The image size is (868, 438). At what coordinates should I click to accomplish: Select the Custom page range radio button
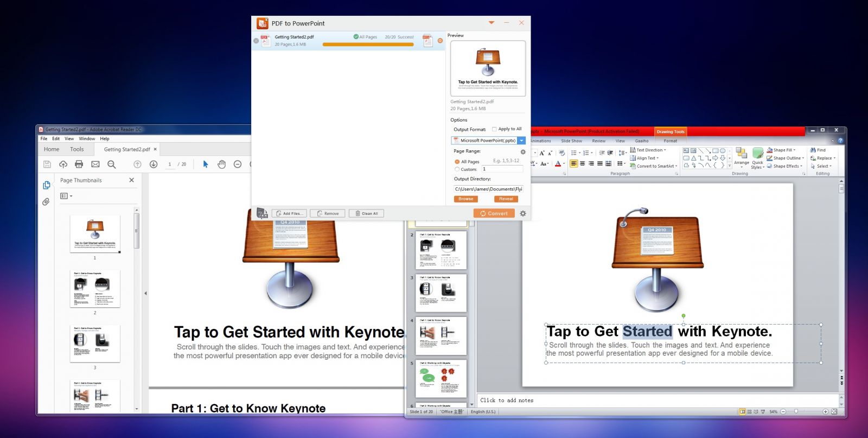point(457,169)
